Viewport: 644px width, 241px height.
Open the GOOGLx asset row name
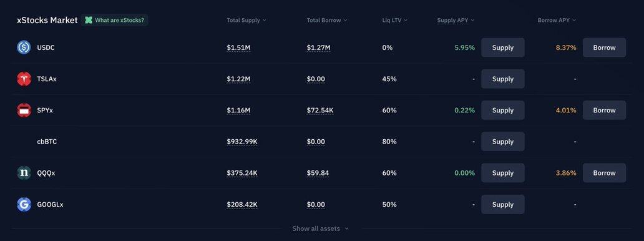50,204
